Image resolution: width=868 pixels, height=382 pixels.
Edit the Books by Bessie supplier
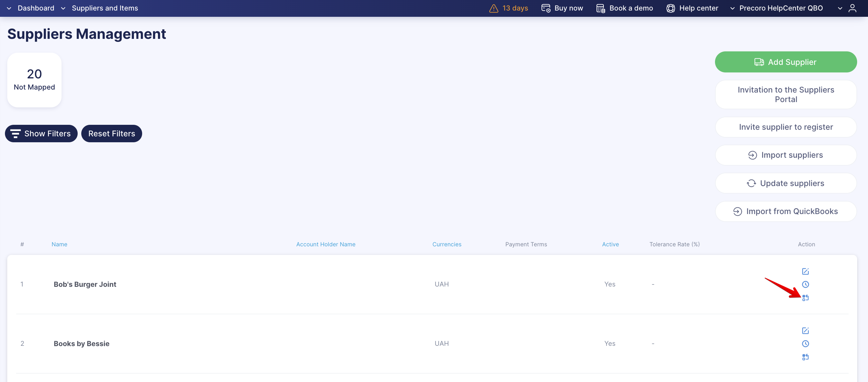tap(805, 331)
